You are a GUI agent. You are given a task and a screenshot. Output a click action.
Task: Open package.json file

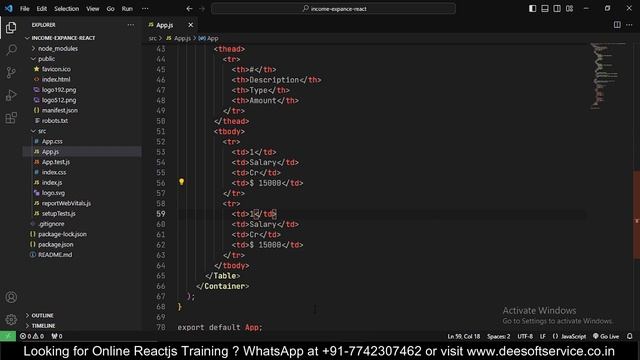(56, 244)
